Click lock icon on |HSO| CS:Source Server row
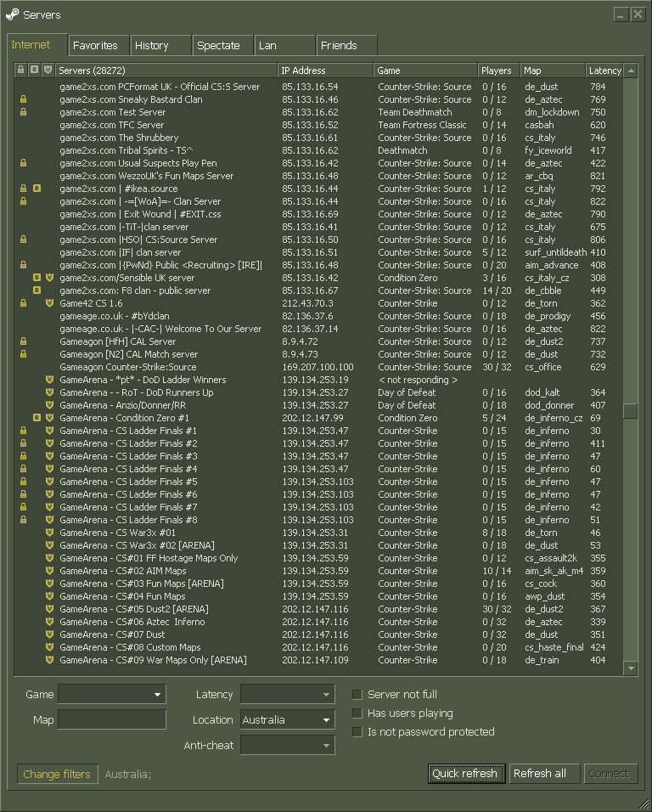 coord(23,240)
